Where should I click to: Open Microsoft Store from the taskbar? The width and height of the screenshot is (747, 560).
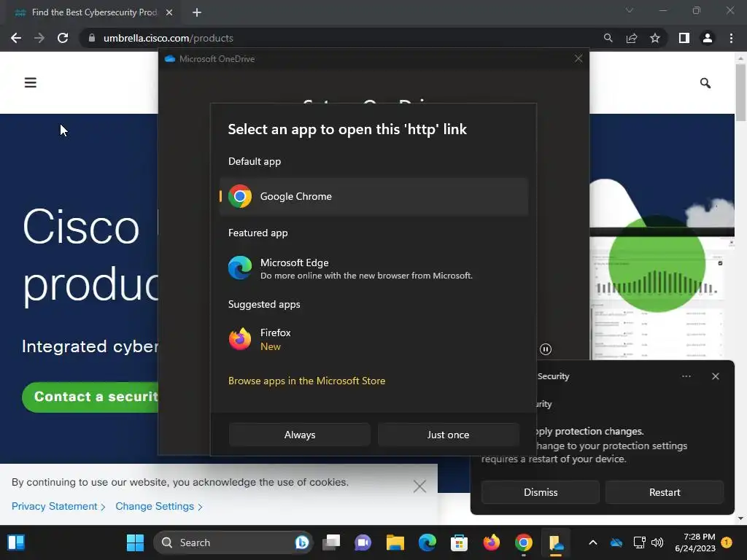460,542
